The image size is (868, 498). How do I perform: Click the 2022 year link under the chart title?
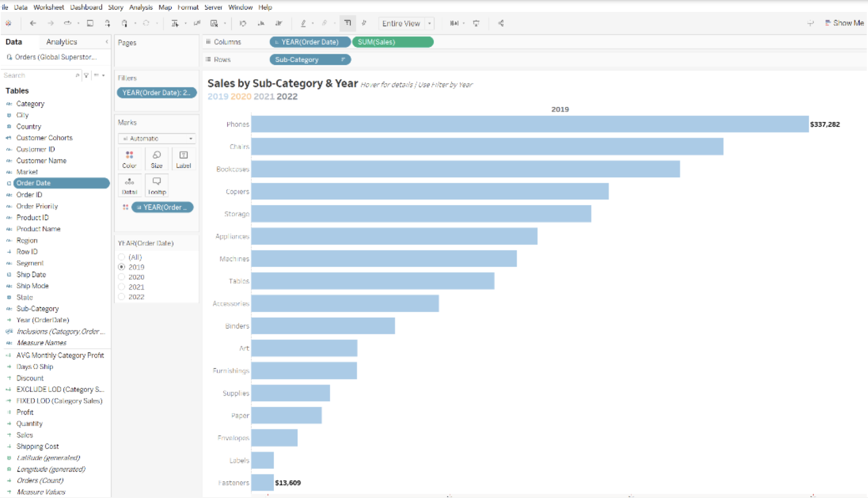(x=287, y=96)
